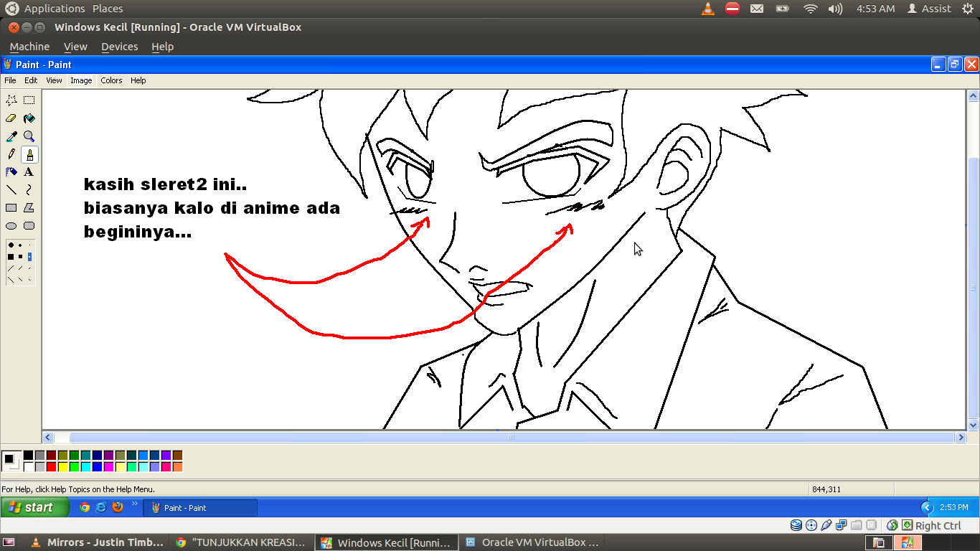Select the Free-Form Select tool
Image resolution: width=980 pixels, height=551 pixels.
[x=11, y=100]
